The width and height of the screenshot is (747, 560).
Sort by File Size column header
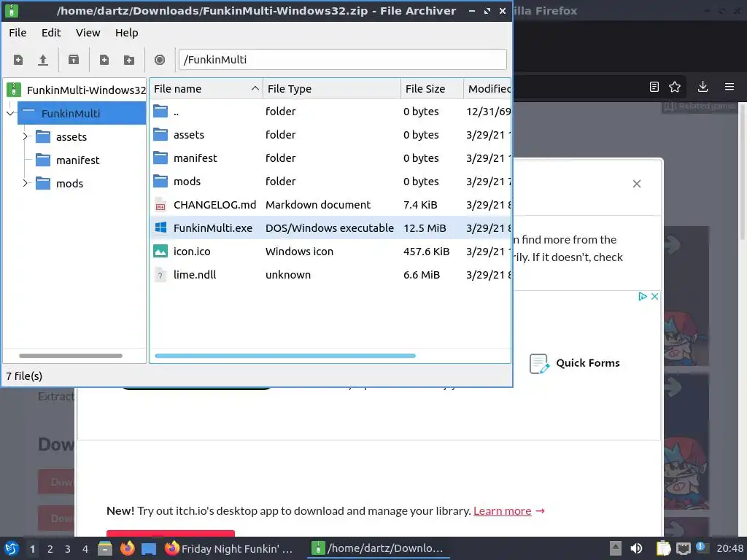point(432,89)
